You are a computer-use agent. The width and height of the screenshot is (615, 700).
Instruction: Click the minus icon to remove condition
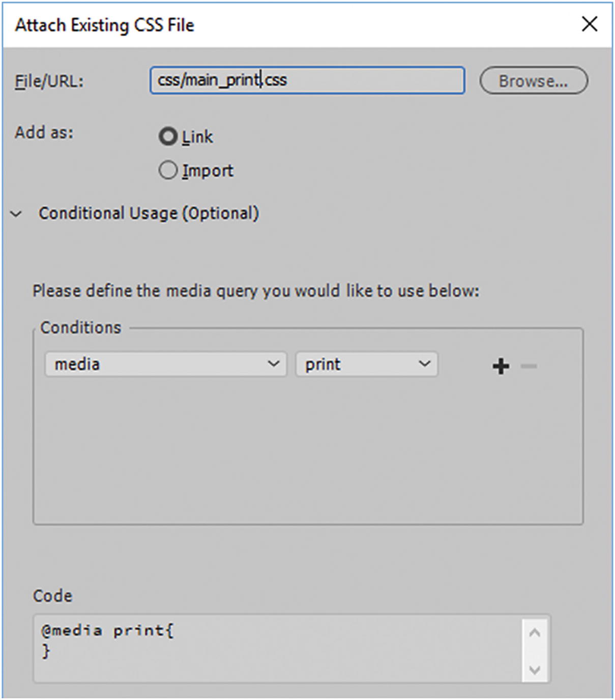(x=529, y=366)
